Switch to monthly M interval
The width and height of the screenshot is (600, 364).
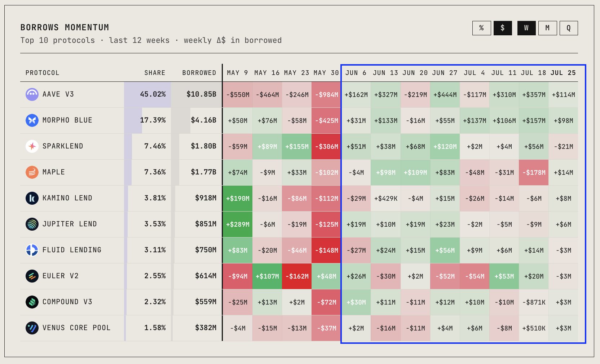pyautogui.click(x=548, y=28)
